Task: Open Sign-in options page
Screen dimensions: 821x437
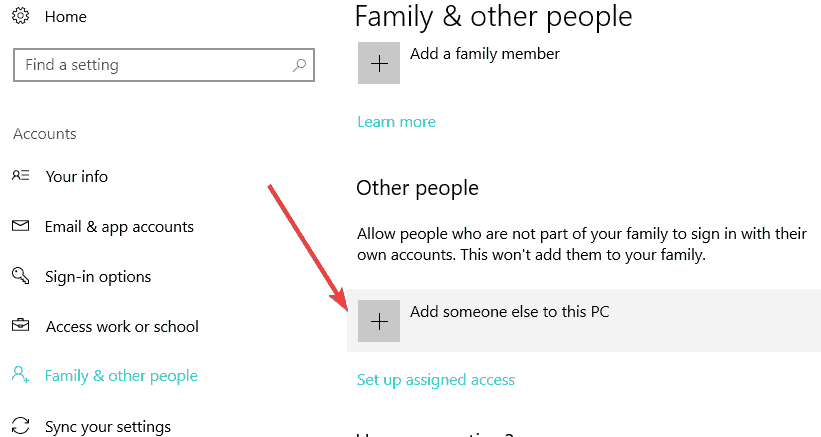Action: coord(98,276)
